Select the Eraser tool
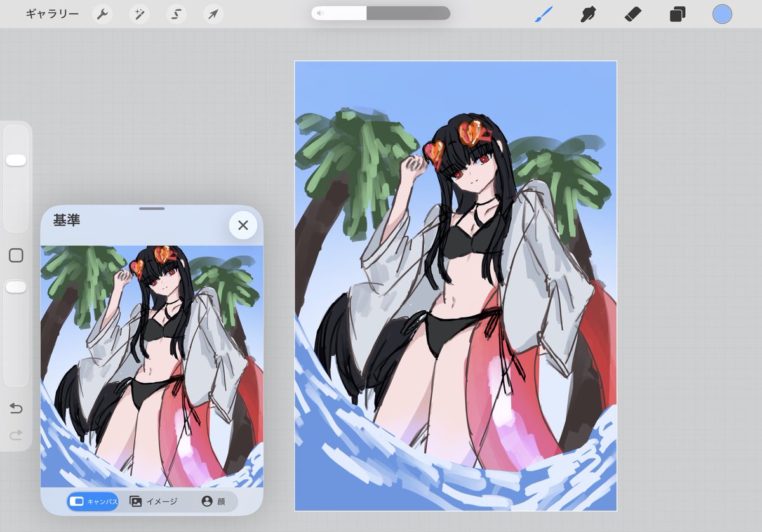The width and height of the screenshot is (762, 532). [x=633, y=14]
